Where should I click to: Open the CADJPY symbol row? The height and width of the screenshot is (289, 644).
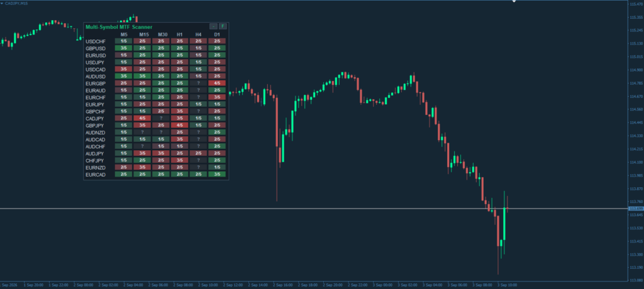click(95, 118)
